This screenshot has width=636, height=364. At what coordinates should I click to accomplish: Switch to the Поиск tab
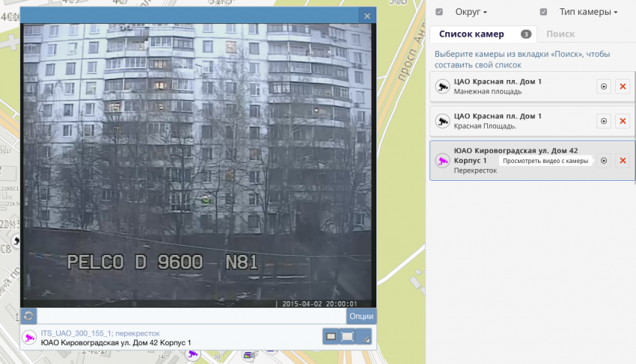coord(560,34)
